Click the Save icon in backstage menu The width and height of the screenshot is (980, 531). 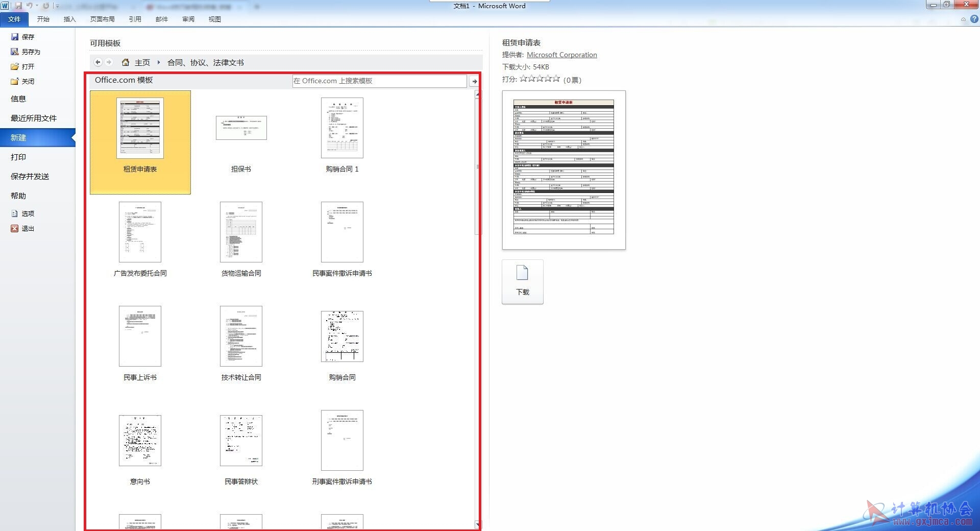click(x=15, y=37)
